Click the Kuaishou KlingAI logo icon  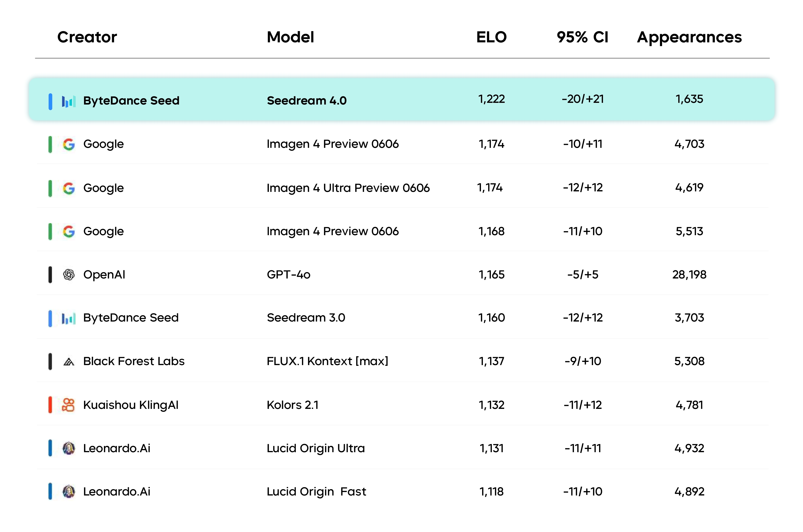[x=68, y=405]
